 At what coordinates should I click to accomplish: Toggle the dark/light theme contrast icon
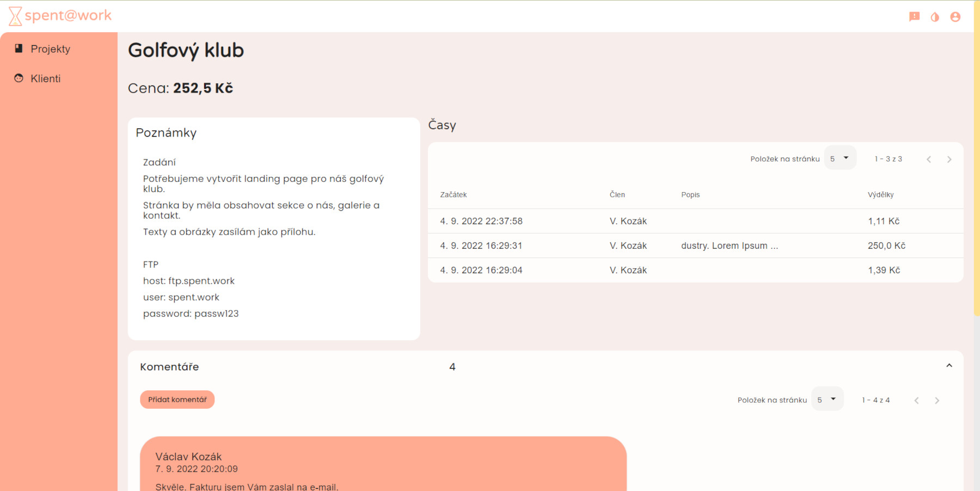(x=935, y=17)
